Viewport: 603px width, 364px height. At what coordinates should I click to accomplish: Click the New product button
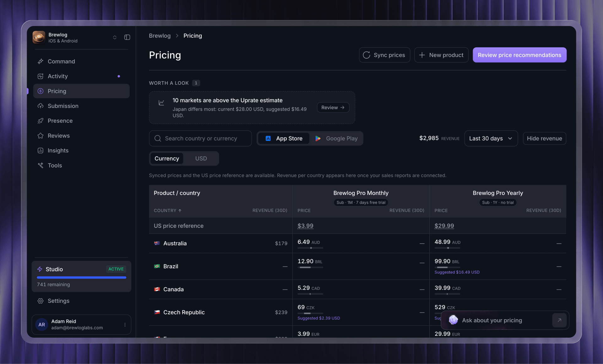pos(441,55)
